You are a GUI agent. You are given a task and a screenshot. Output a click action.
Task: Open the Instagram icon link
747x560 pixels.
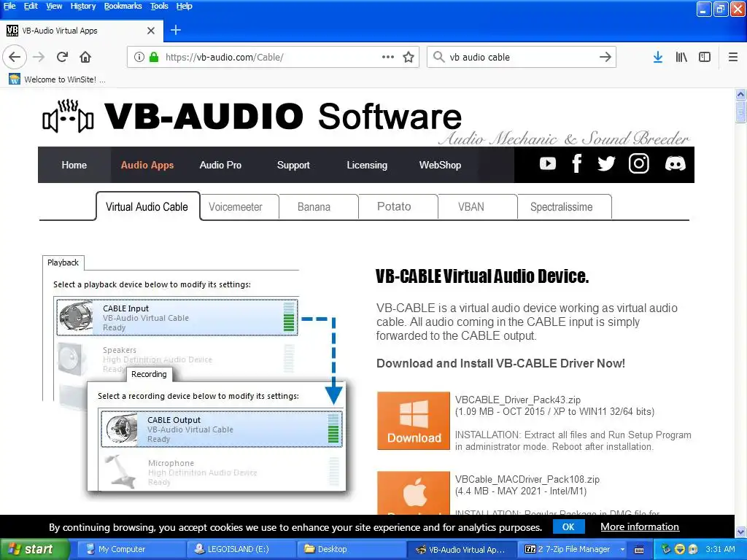pyautogui.click(x=639, y=163)
